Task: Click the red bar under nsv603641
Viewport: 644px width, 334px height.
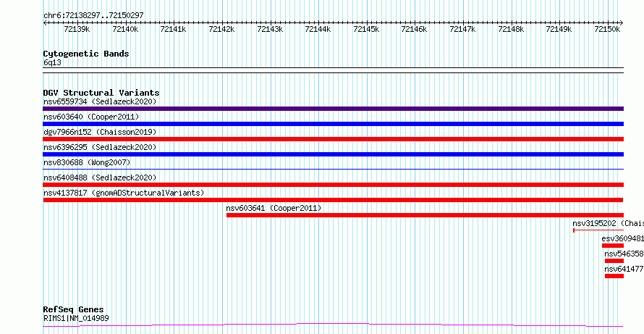Action: pos(425,215)
